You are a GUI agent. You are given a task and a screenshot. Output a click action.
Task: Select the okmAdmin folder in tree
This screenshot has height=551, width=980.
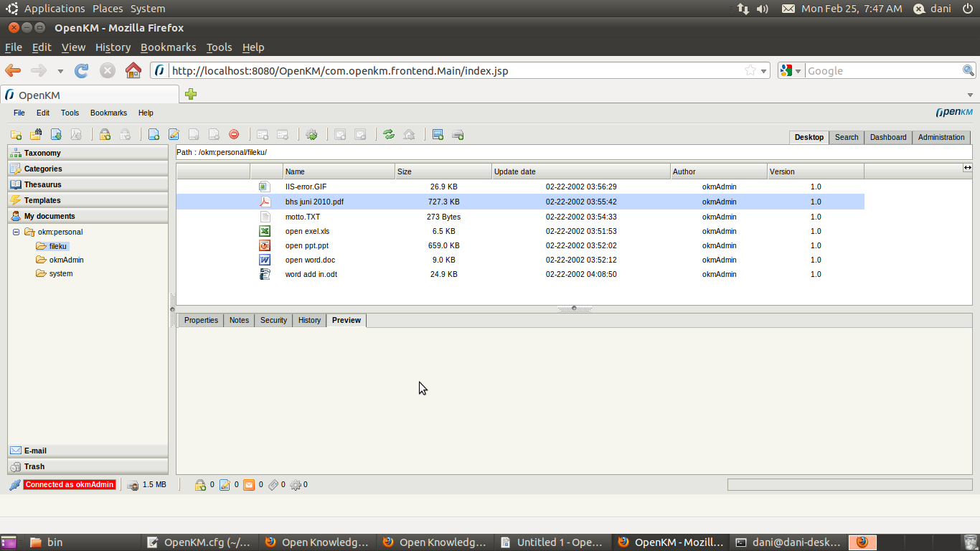66,260
